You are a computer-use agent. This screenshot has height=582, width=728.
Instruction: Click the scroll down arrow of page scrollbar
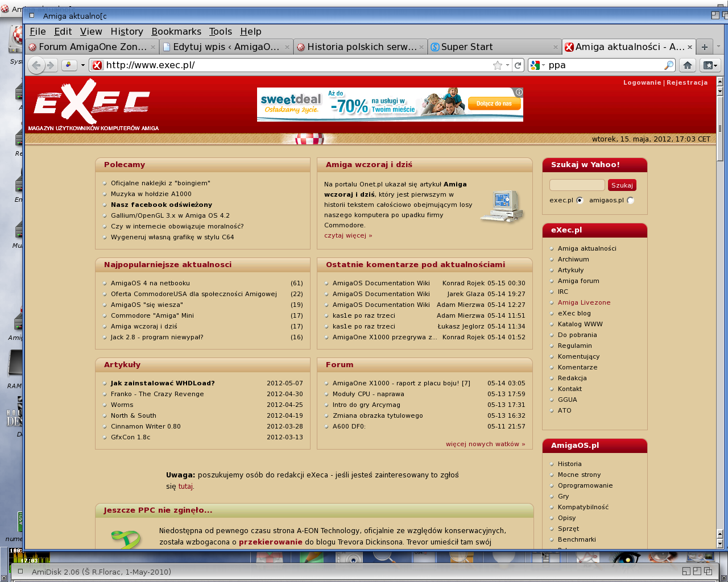720,544
